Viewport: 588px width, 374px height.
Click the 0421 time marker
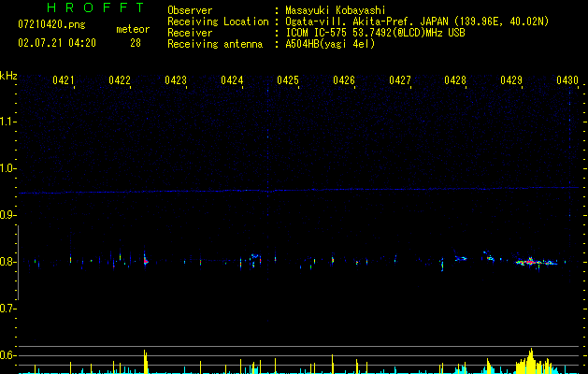63,80
